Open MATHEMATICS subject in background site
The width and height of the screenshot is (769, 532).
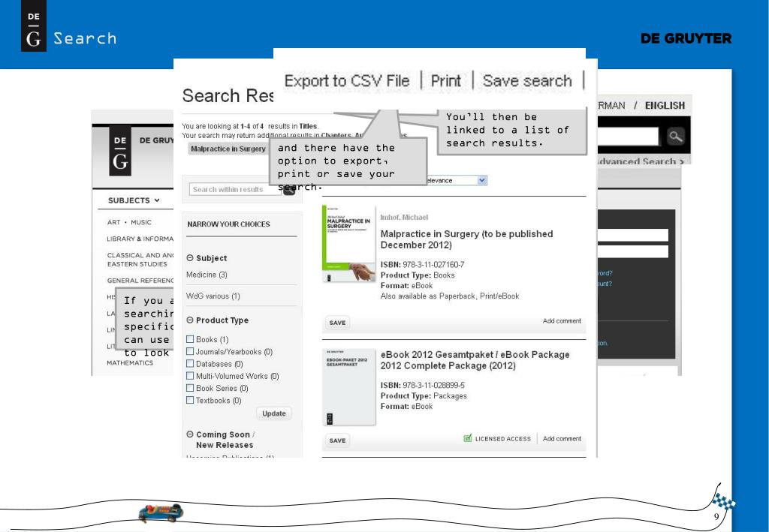coord(130,362)
